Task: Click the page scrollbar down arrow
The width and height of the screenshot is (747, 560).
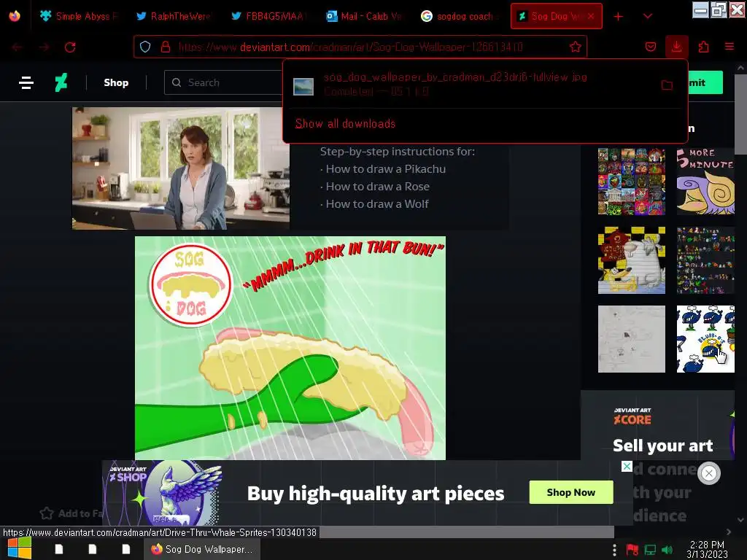Action: (x=740, y=519)
